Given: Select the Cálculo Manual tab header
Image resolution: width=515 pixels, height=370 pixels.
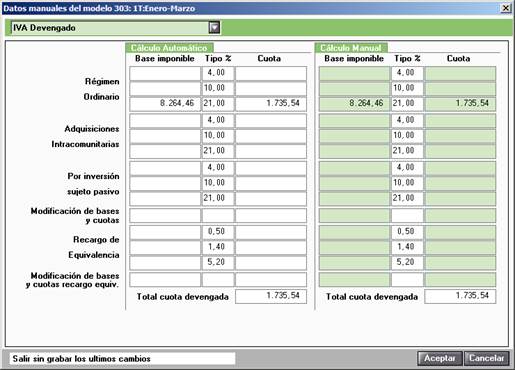Looking at the screenshot, I should click(351, 48).
